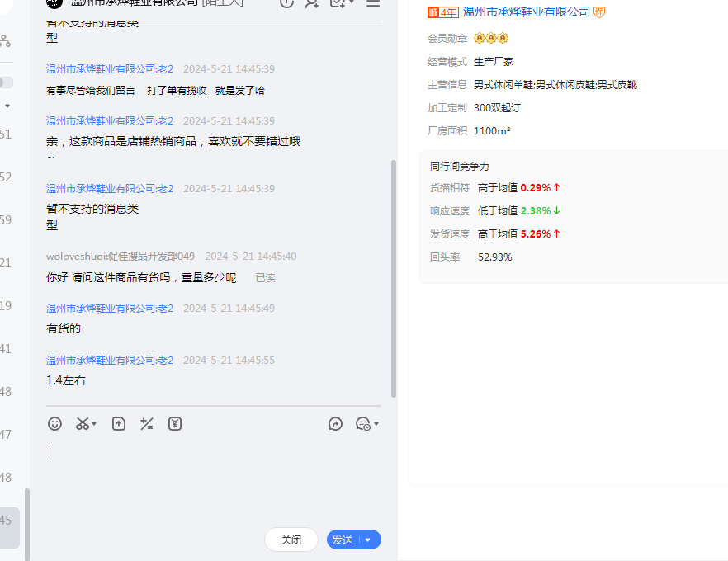This screenshot has width=728, height=561.
Task: Open the chat history clock icon
Action: (x=362, y=423)
